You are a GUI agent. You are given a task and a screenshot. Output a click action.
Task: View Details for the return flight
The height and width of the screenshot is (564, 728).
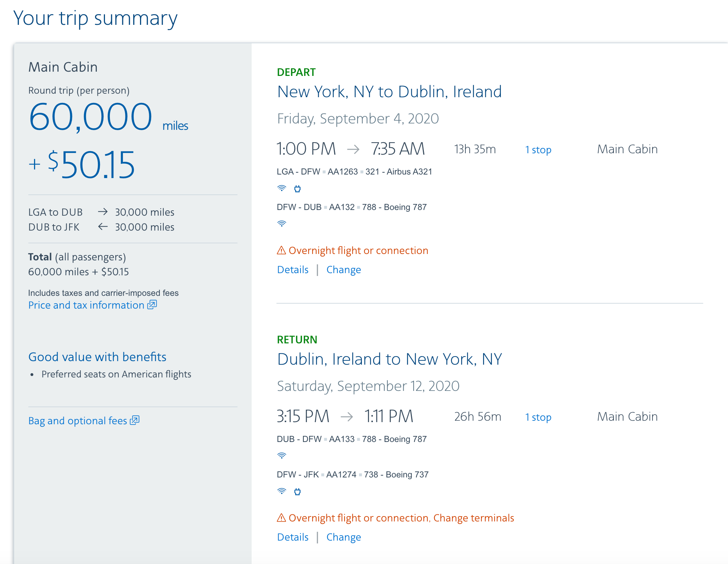click(293, 537)
